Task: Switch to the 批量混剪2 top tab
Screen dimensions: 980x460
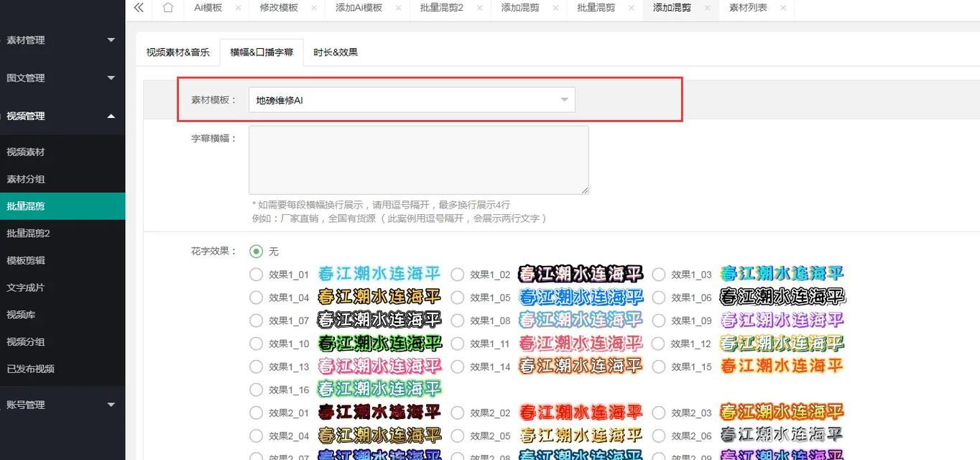Action: [x=442, y=8]
